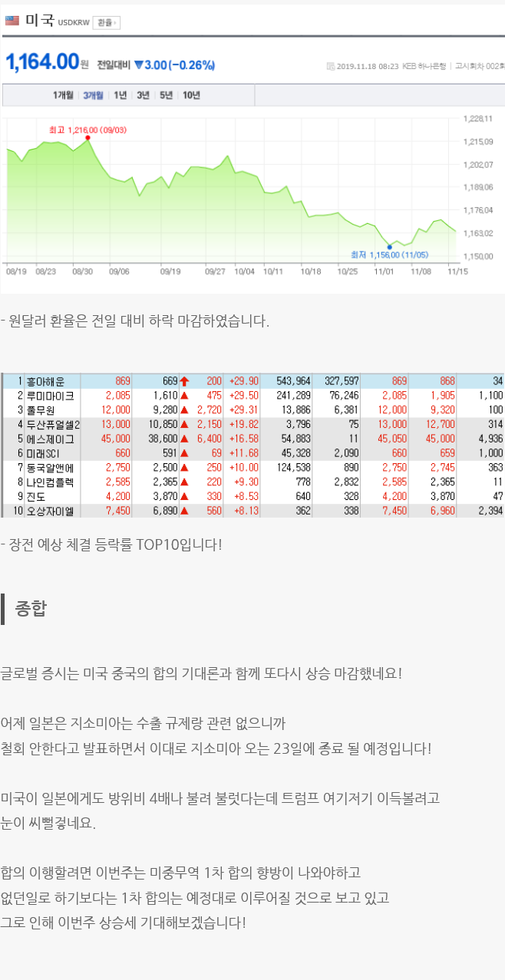Choose the 5년 chart period

pyautogui.click(x=167, y=95)
